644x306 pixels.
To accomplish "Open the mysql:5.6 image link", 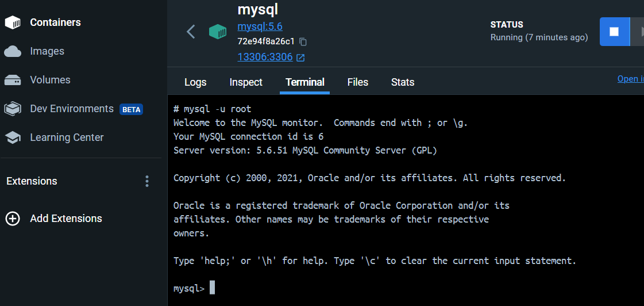I will click(x=260, y=26).
